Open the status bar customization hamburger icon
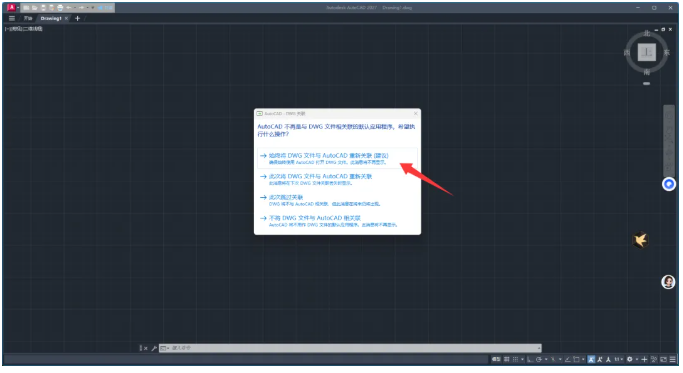 click(x=673, y=359)
